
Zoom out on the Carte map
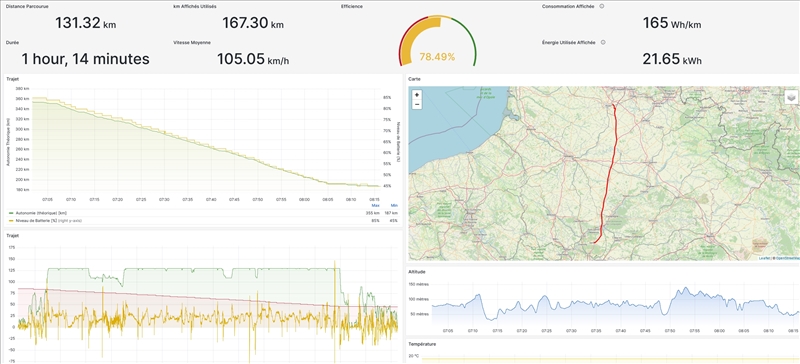pyautogui.click(x=417, y=105)
